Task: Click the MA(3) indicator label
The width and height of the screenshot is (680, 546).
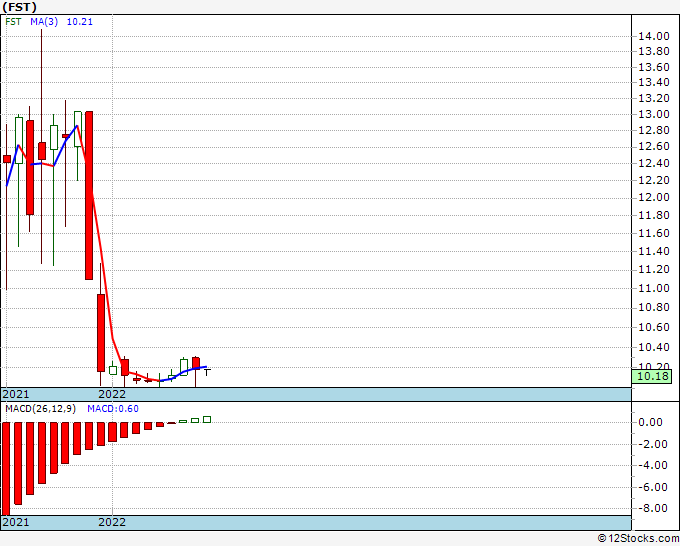Action: 44,22
